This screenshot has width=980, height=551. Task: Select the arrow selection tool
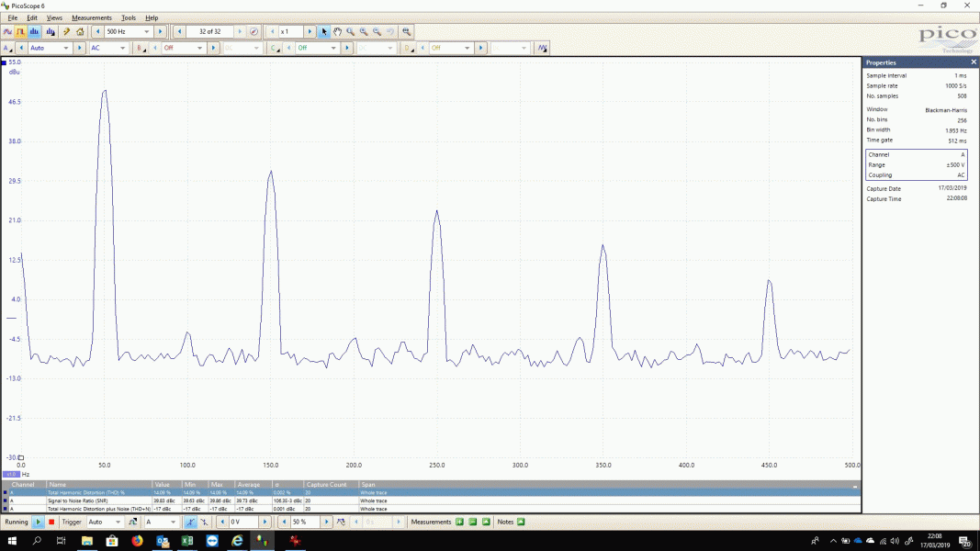323,31
